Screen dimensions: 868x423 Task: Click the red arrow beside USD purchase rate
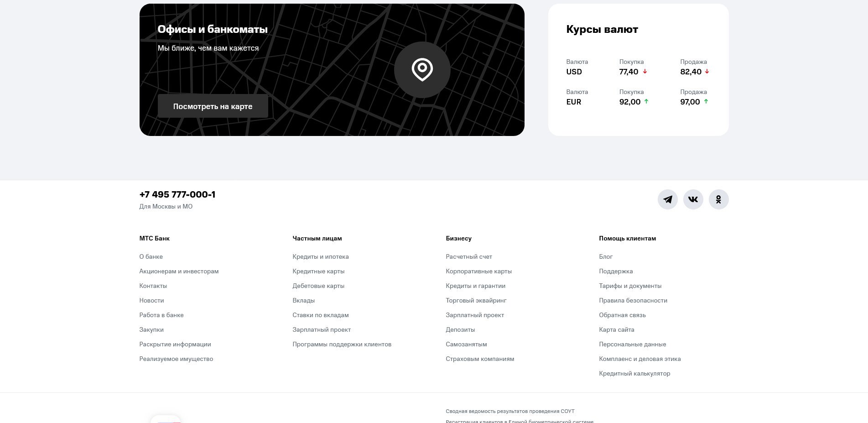pos(645,72)
